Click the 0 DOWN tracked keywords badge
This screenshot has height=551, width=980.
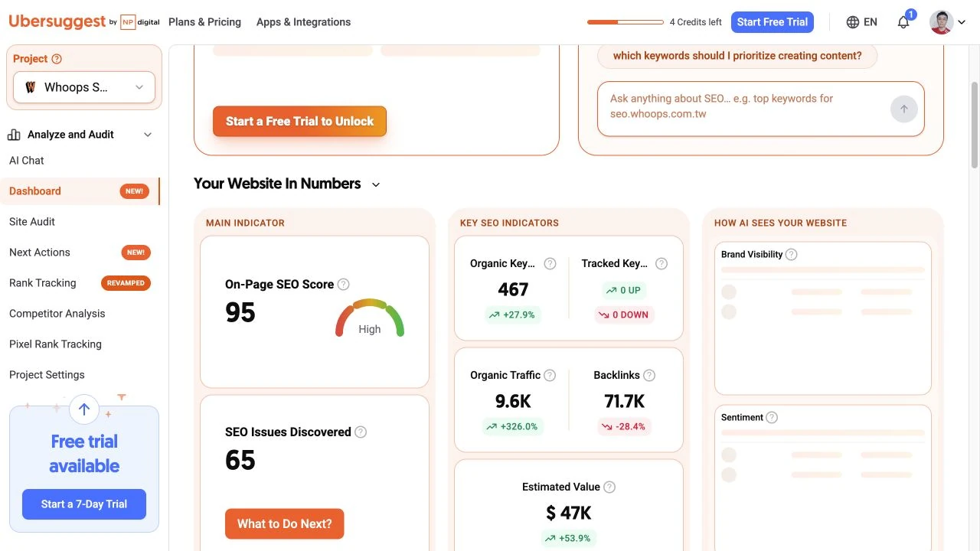point(625,315)
